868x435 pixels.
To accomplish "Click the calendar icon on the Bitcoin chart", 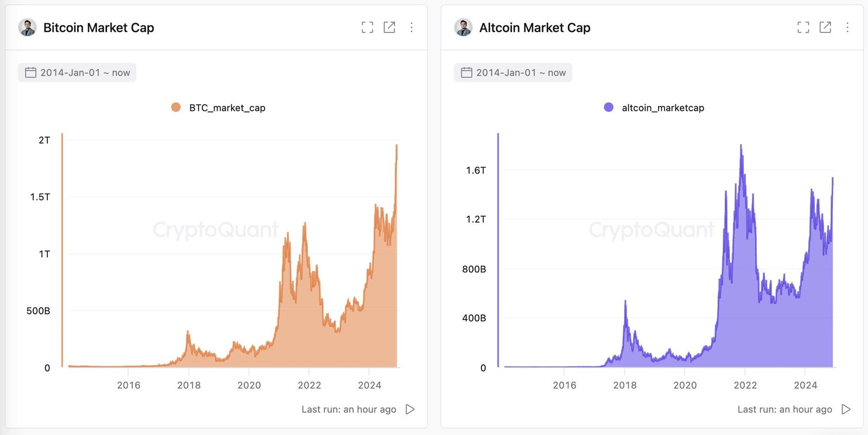I will [31, 72].
